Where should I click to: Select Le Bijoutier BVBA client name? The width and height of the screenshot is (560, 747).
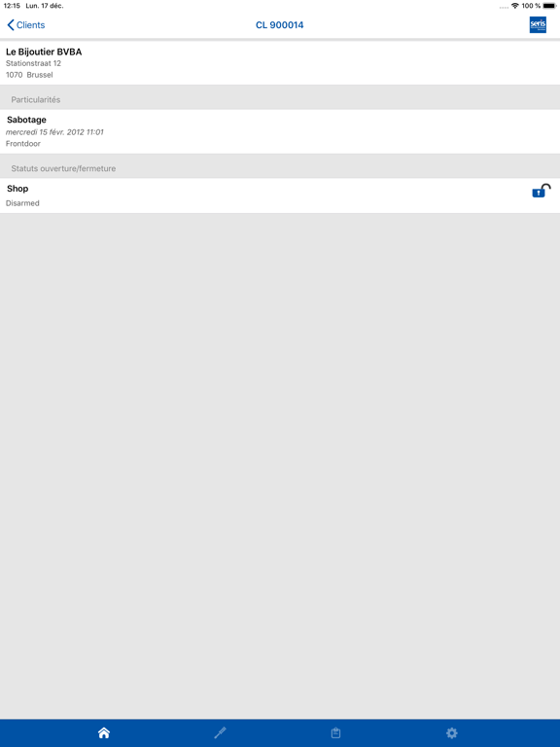(x=44, y=52)
